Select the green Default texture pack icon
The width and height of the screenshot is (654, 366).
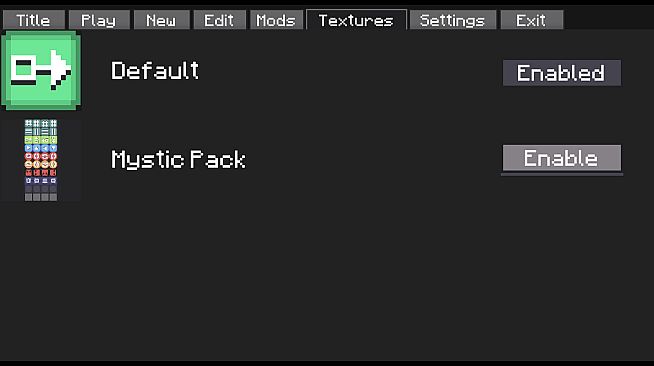click(x=41, y=71)
